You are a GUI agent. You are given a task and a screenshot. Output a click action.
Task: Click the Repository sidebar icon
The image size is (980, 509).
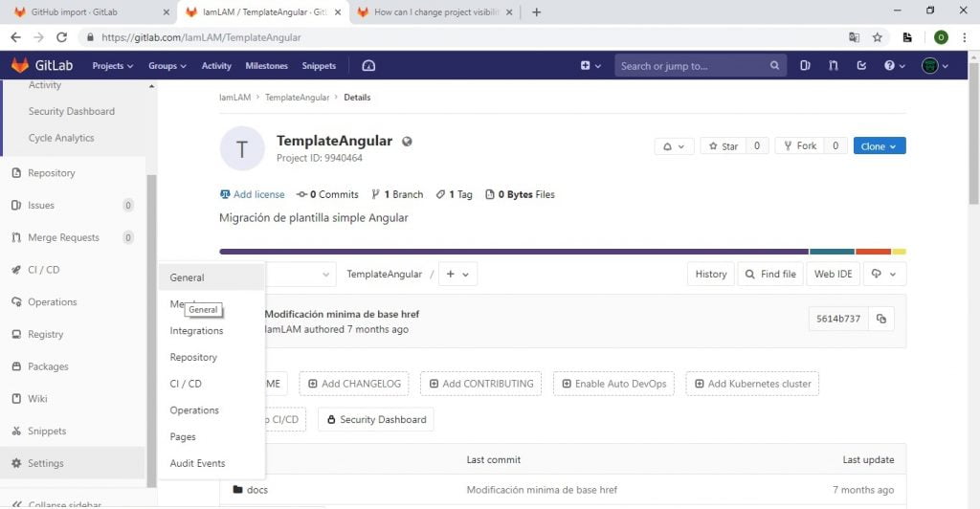click(x=16, y=173)
